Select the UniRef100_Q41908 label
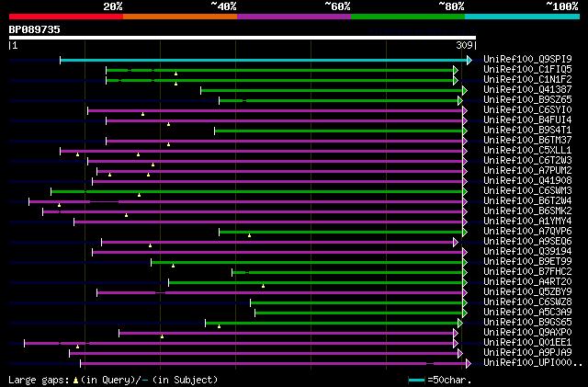Image resolution: width=588 pixels, height=387 pixels. [527, 180]
